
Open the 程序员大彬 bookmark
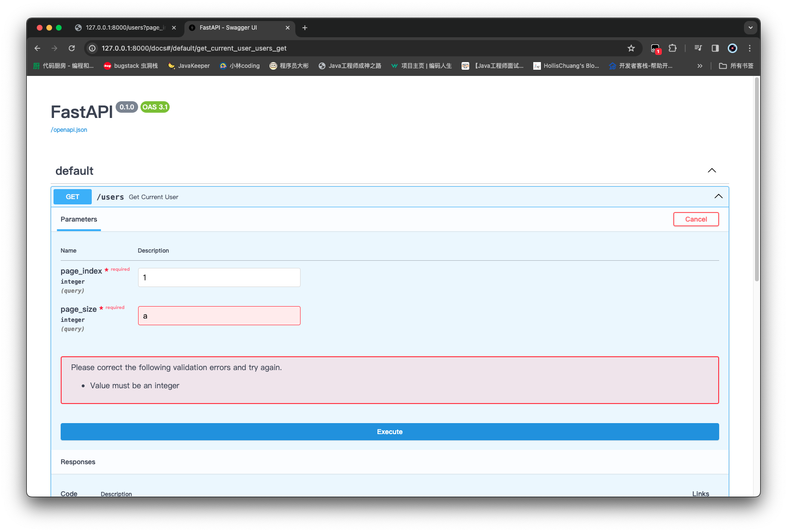[289, 66]
